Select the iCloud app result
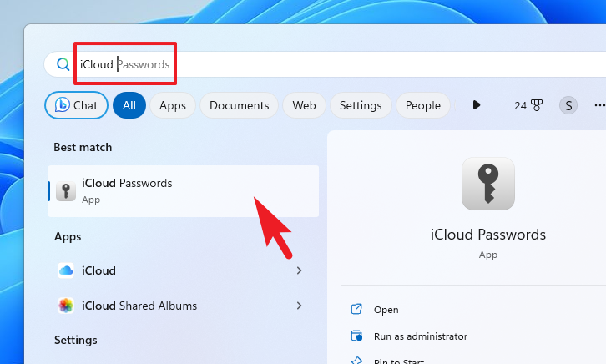The image size is (606, 364). point(183,270)
